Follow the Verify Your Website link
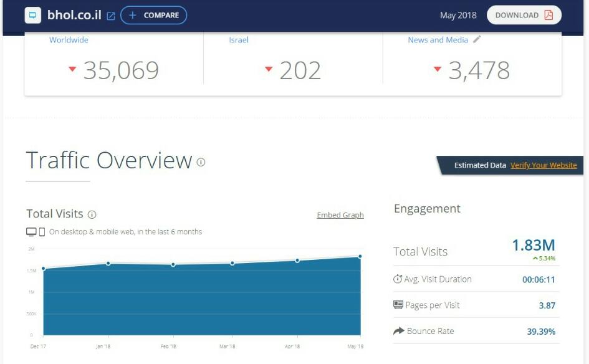 point(544,165)
